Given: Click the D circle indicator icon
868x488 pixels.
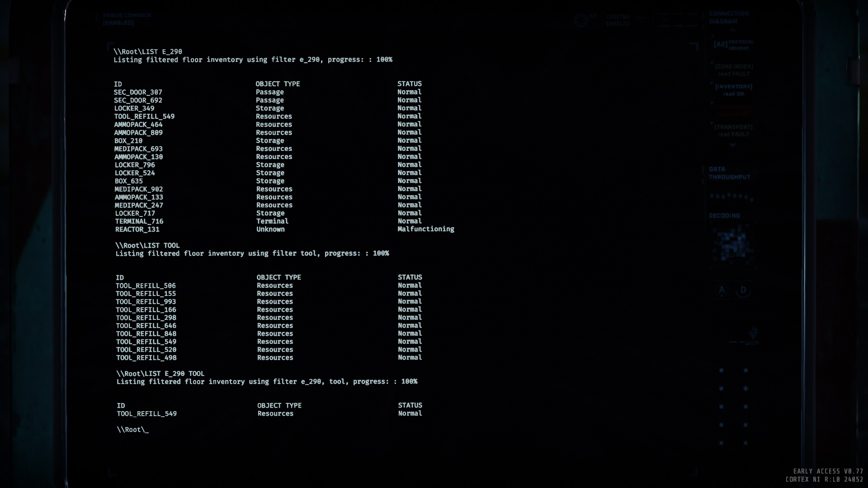Looking at the screenshot, I should coord(743,290).
